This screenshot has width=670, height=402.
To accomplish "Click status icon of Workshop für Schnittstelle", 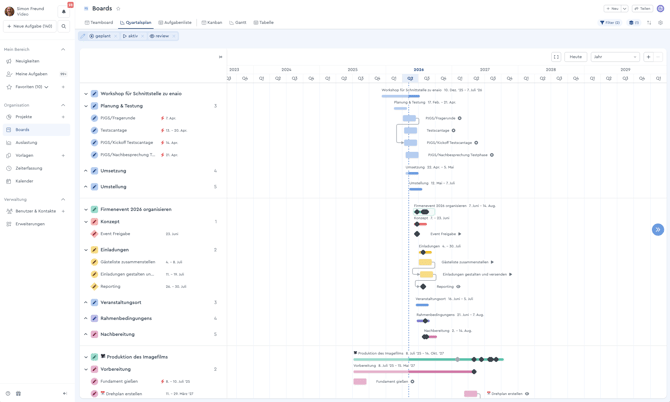I will click(94, 94).
